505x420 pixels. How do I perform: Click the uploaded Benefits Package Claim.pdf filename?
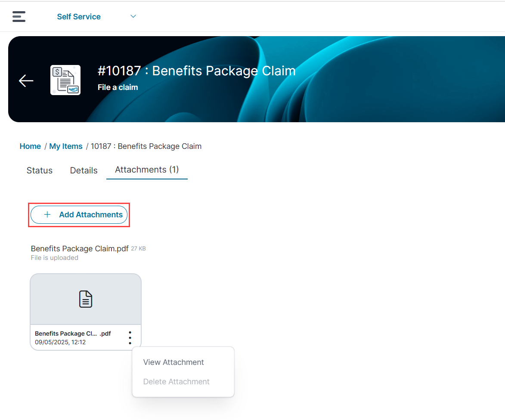click(x=80, y=249)
